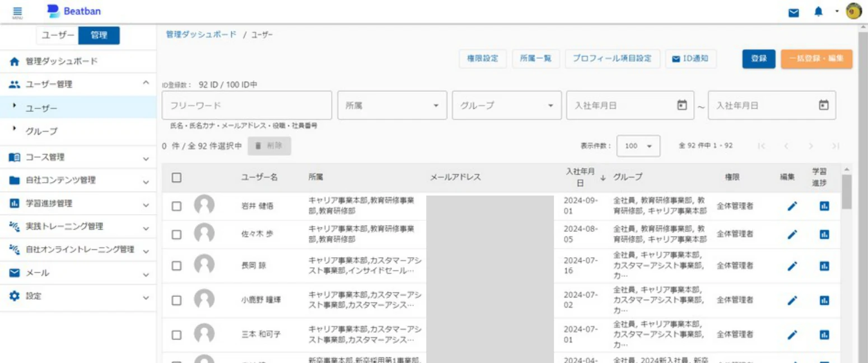Switch to the 管理 mode tab
868x363 pixels.
(99, 35)
